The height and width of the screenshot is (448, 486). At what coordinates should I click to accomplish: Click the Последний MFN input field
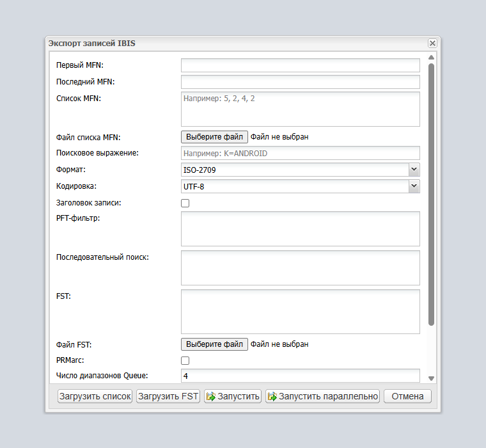pyautogui.click(x=301, y=82)
